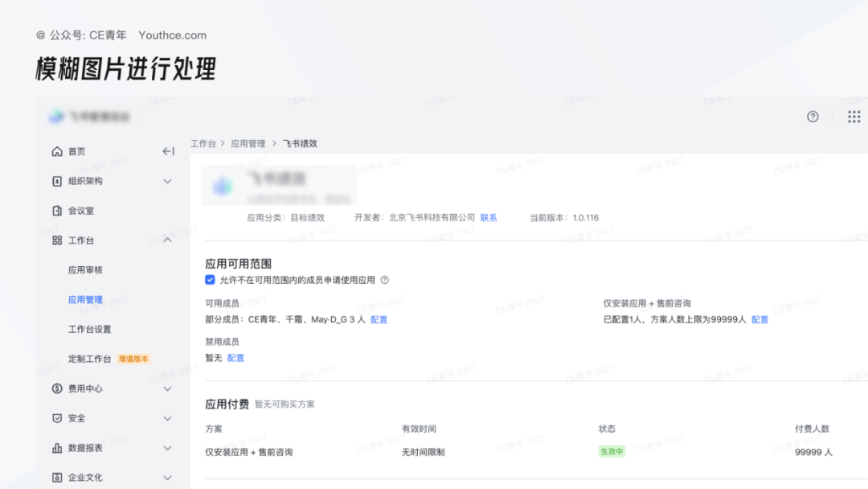Viewport: 868px width, 489px height.
Task: Select 应用管理 submenu item
Action: [85, 300]
